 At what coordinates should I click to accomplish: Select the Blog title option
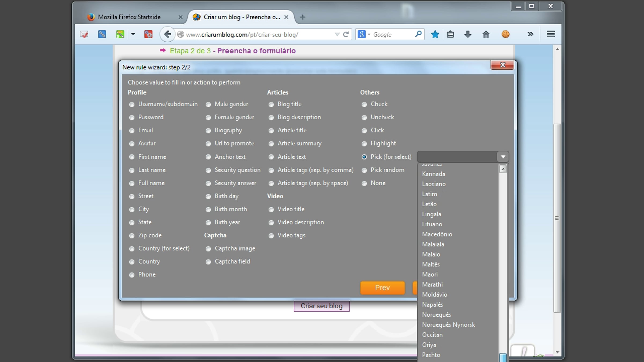(271, 104)
